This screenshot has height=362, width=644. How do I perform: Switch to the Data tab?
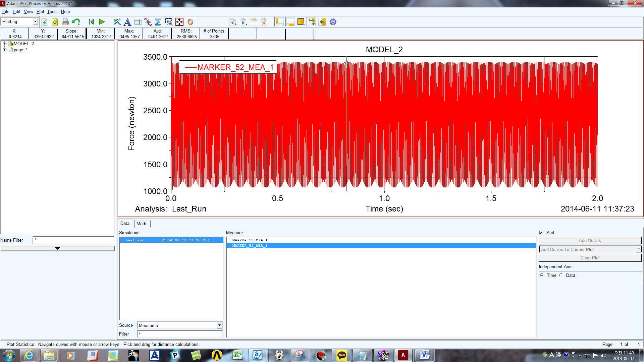(x=125, y=223)
